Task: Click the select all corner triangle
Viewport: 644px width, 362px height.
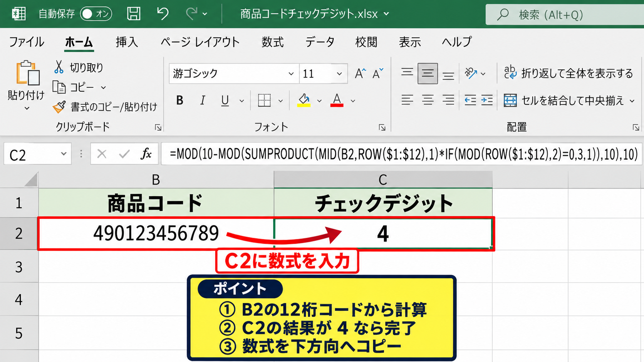Action: click(x=31, y=180)
